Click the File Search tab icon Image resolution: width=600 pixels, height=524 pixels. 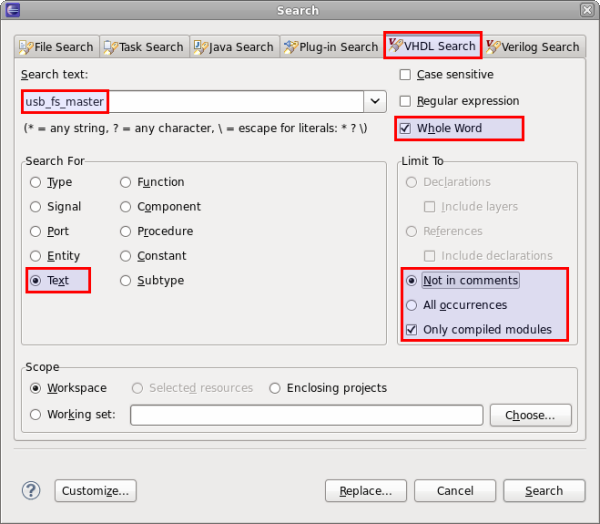click(26, 47)
